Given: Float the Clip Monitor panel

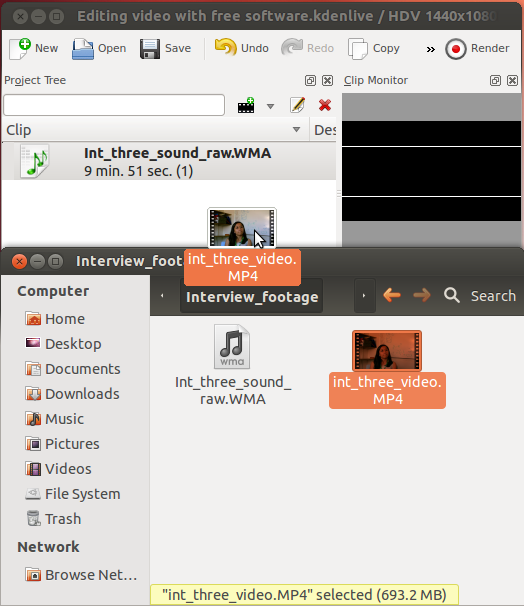Looking at the screenshot, I should [495, 80].
